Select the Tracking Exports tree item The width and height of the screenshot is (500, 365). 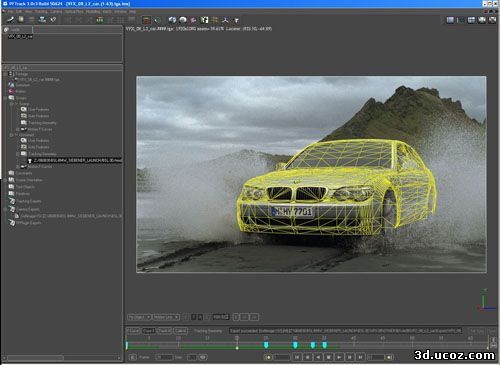25,201
